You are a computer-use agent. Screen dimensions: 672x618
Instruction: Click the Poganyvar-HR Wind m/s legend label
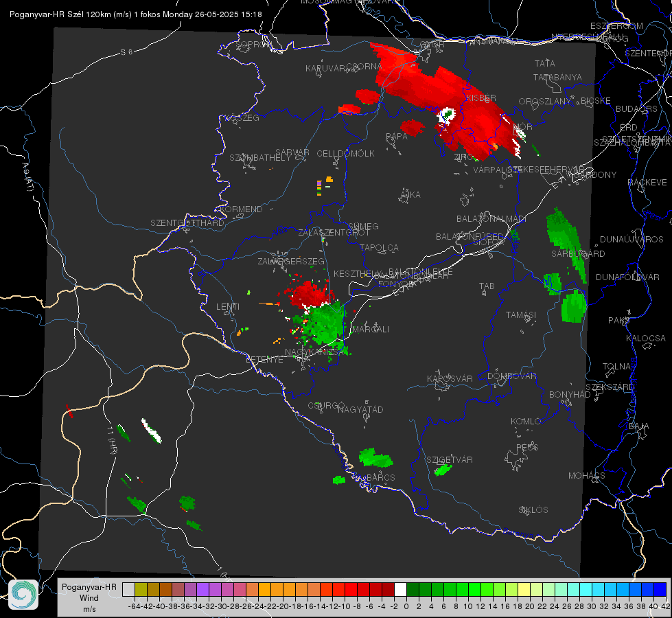(89, 598)
